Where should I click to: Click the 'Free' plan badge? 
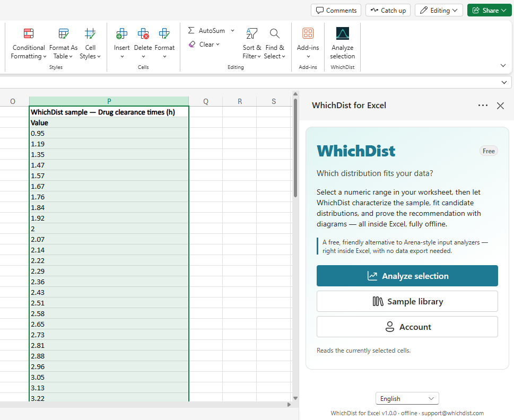[x=489, y=151]
